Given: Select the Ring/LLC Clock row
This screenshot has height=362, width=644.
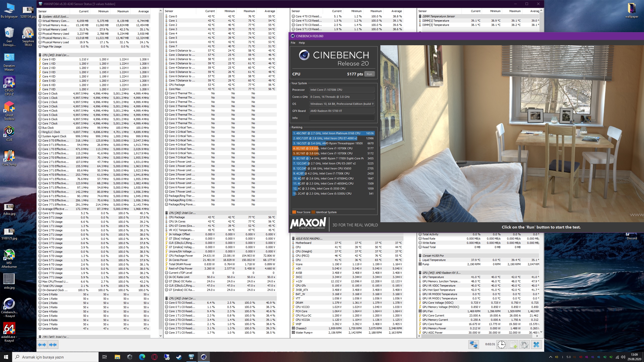Looking at the screenshot, I should click(94, 132).
